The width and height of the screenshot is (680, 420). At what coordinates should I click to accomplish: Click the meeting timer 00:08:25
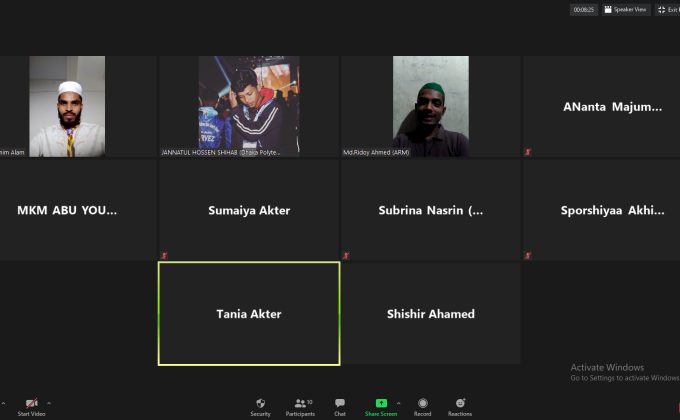click(584, 10)
